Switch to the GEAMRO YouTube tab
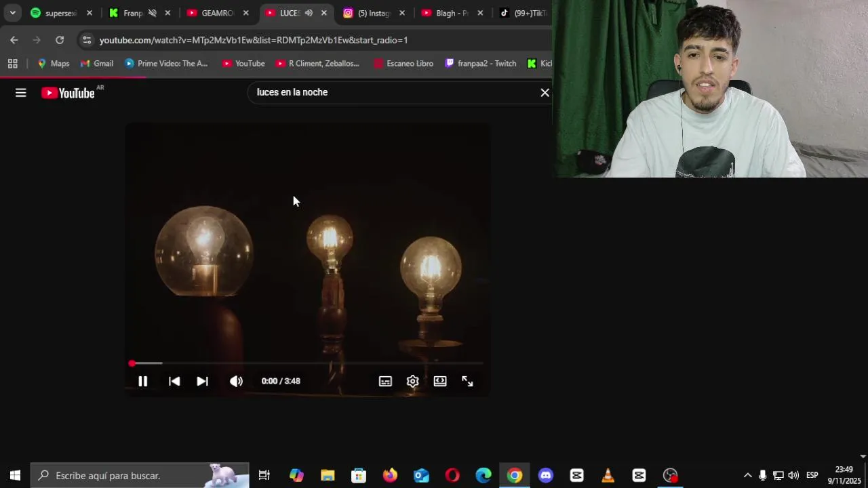This screenshot has width=868, height=488. (x=217, y=13)
